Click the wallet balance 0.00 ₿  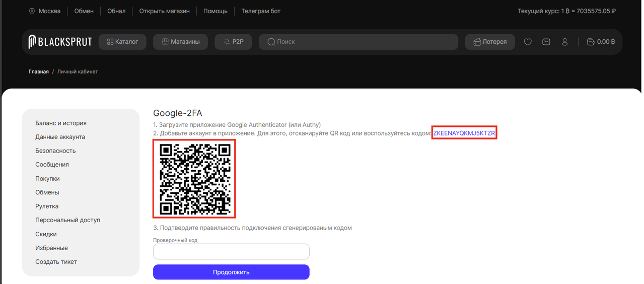[601, 42]
